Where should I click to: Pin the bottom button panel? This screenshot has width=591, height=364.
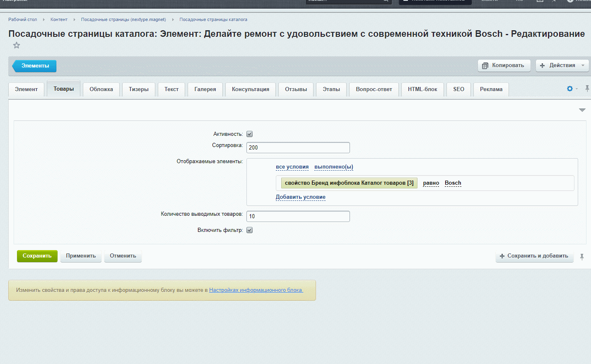pyautogui.click(x=582, y=257)
